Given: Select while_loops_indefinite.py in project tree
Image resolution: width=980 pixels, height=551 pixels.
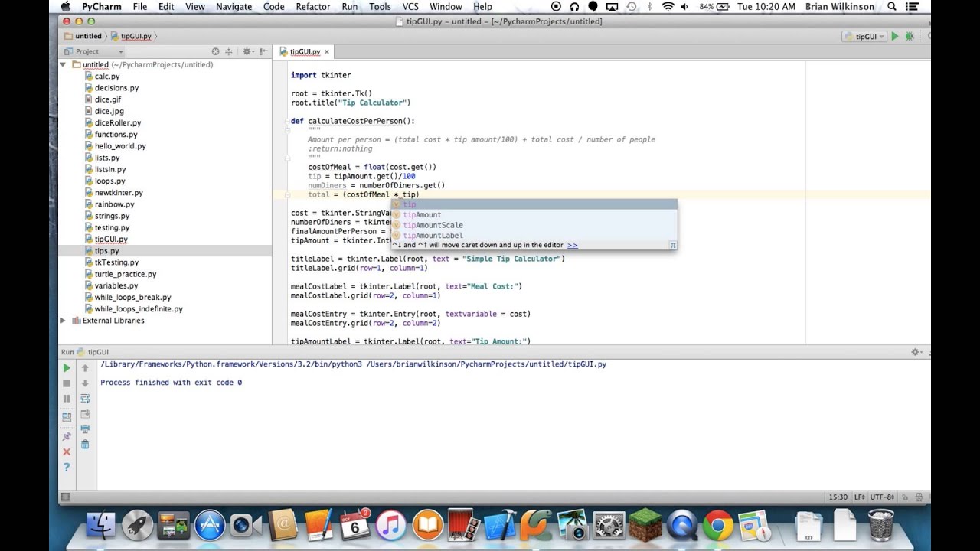Looking at the screenshot, I should (x=139, y=309).
